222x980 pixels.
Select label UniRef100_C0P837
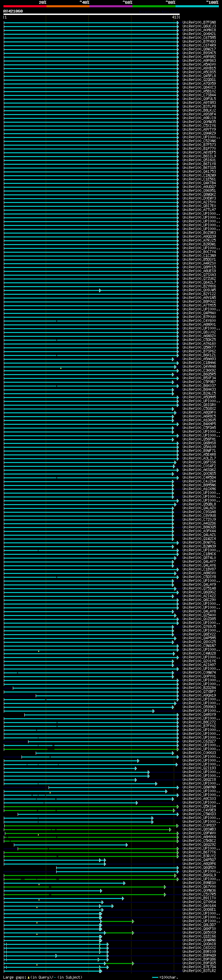199,826
